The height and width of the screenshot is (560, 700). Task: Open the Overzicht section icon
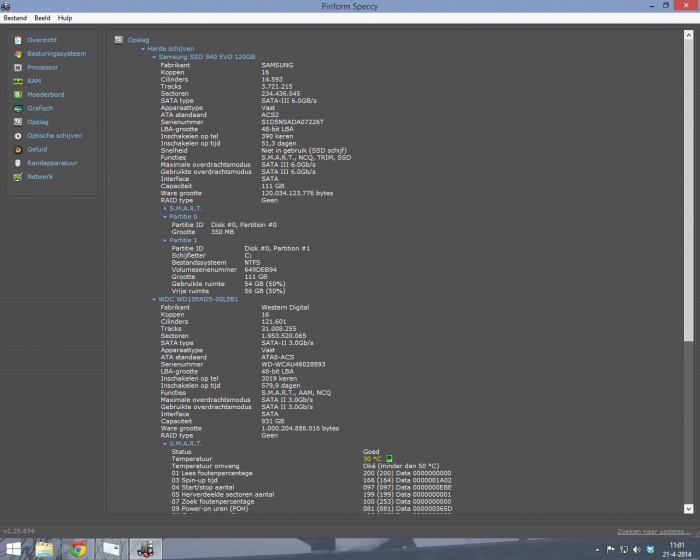pyautogui.click(x=18, y=40)
